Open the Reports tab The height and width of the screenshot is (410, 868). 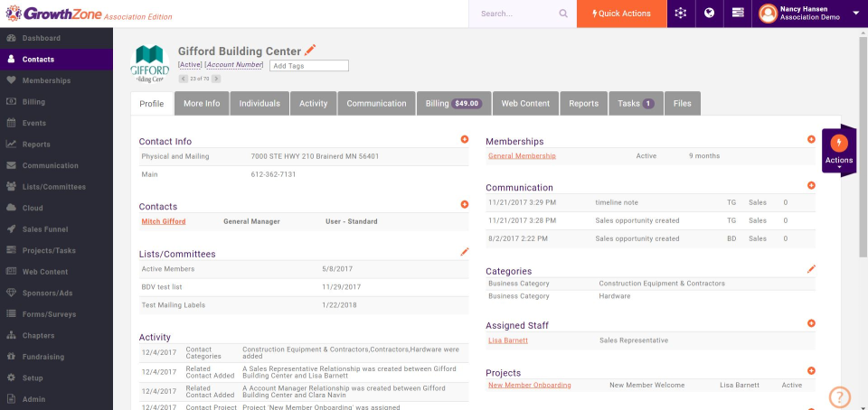583,103
